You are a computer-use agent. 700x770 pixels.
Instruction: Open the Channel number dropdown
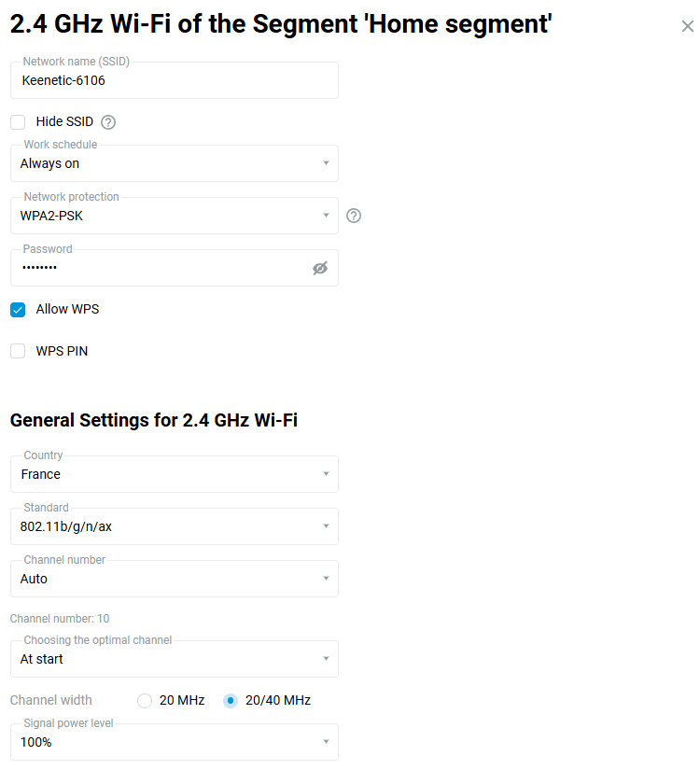(174, 580)
